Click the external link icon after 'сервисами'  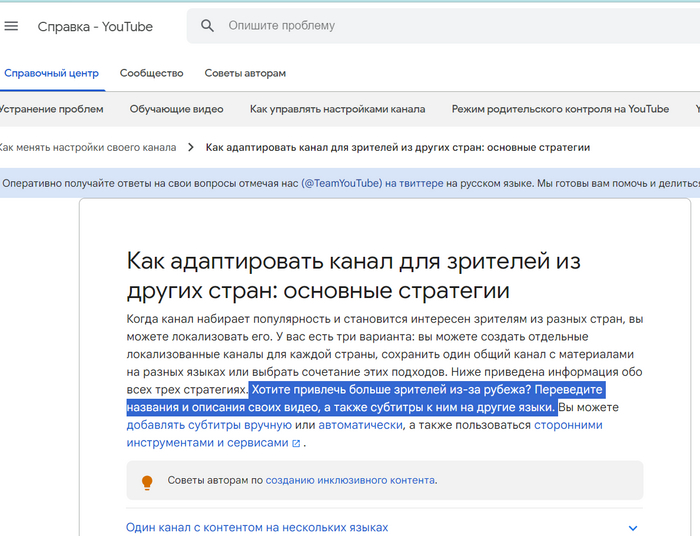pos(296,443)
